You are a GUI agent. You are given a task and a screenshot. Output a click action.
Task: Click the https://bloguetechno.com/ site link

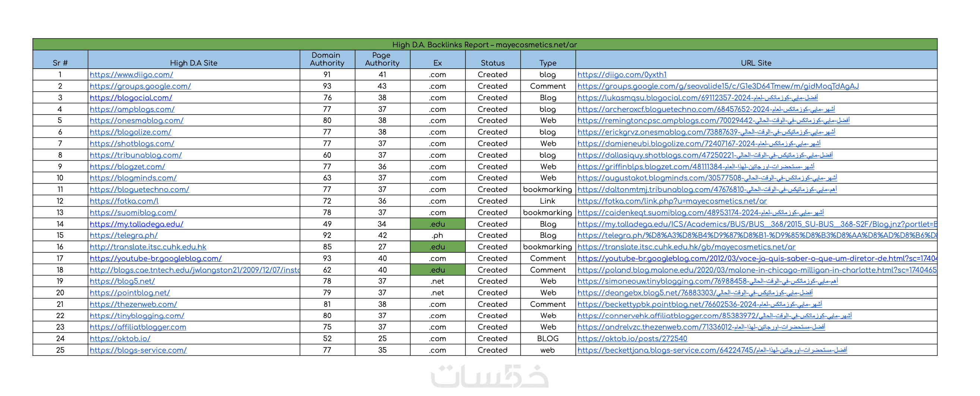pyautogui.click(x=139, y=189)
